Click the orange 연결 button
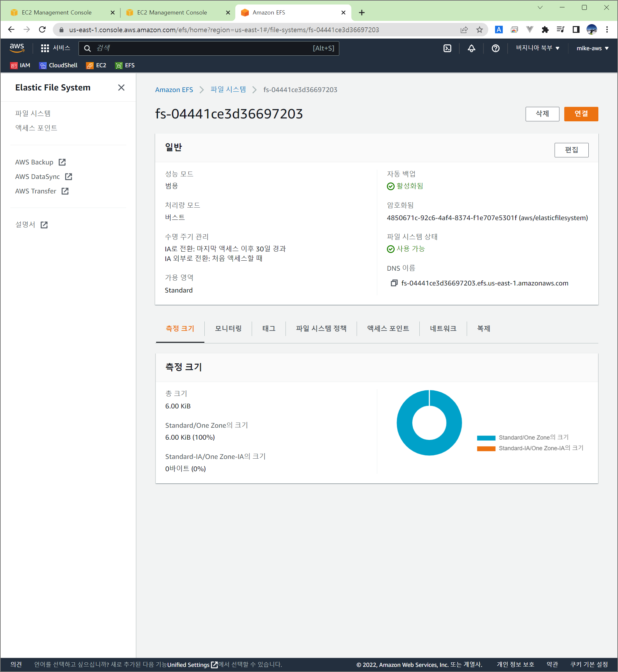 [581, 114]
